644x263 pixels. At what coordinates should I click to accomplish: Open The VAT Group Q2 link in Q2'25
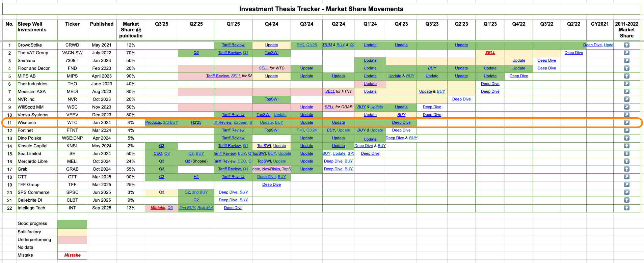pyautogui.click(x=196, y=53)
